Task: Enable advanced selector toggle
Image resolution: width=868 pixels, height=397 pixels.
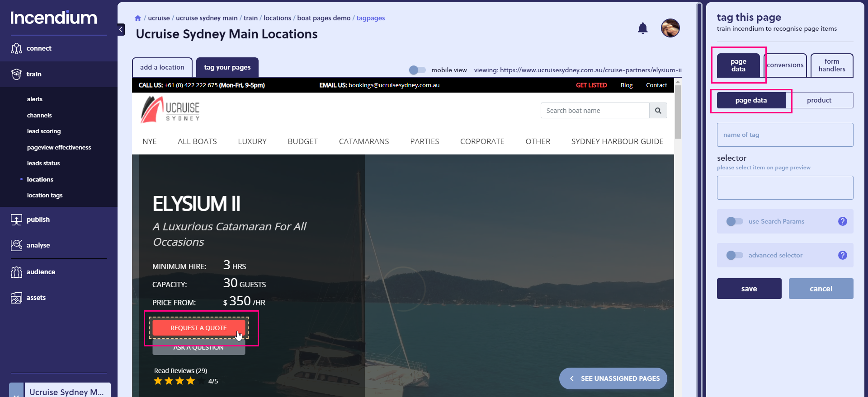Action: (735, 255)
